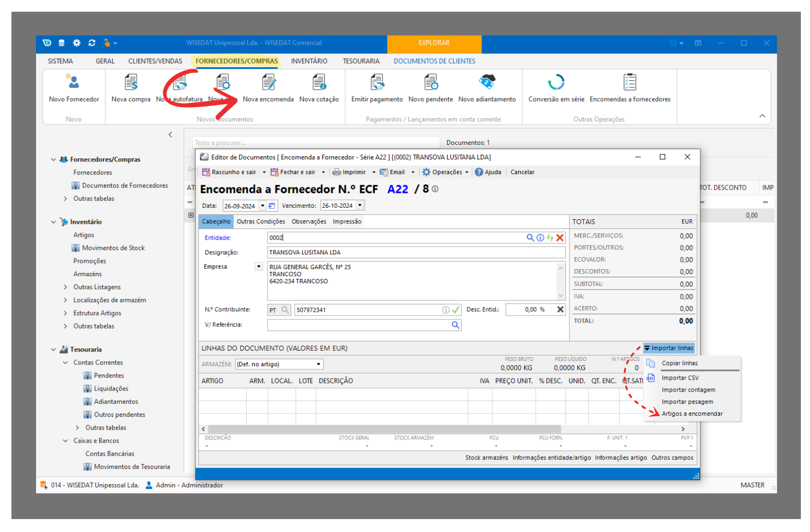The width and height of the screenshot is (810, 532).
Task: Click into the V/ Referência field
Action: [358, 325]
